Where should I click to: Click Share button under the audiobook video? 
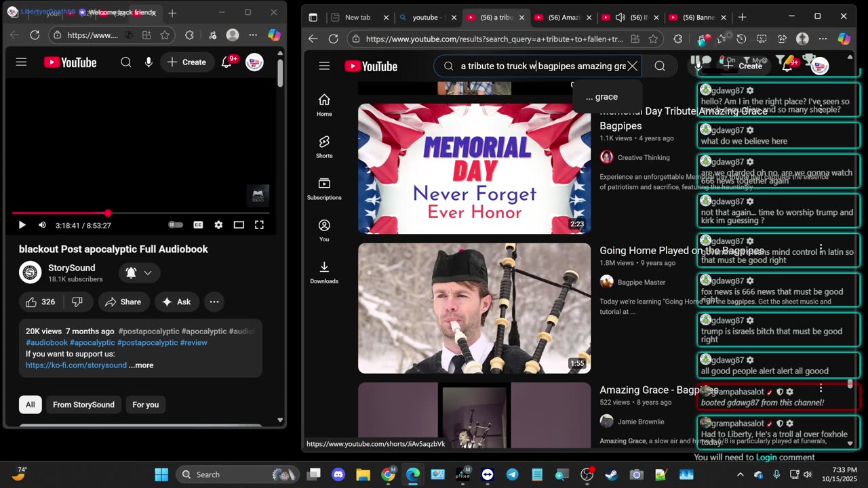point(123,302)
